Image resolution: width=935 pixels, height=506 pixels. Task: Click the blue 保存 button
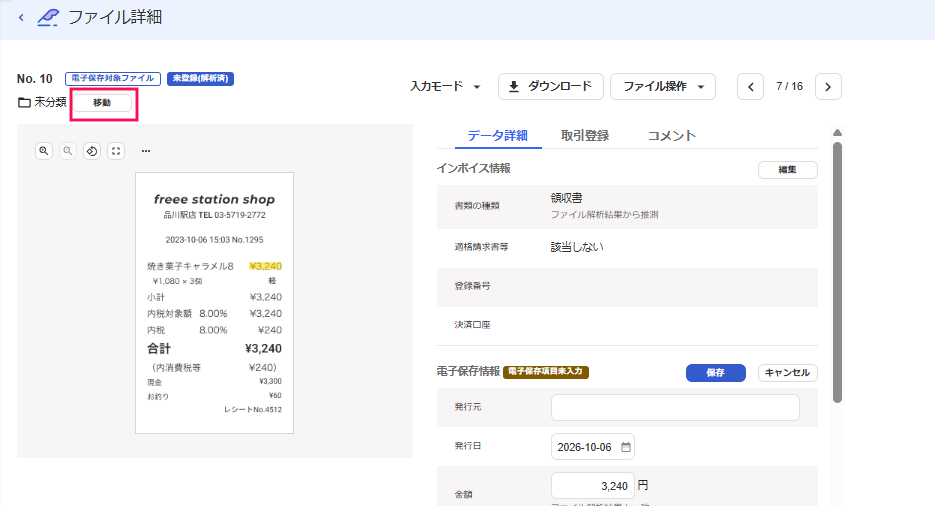[716, 372]
